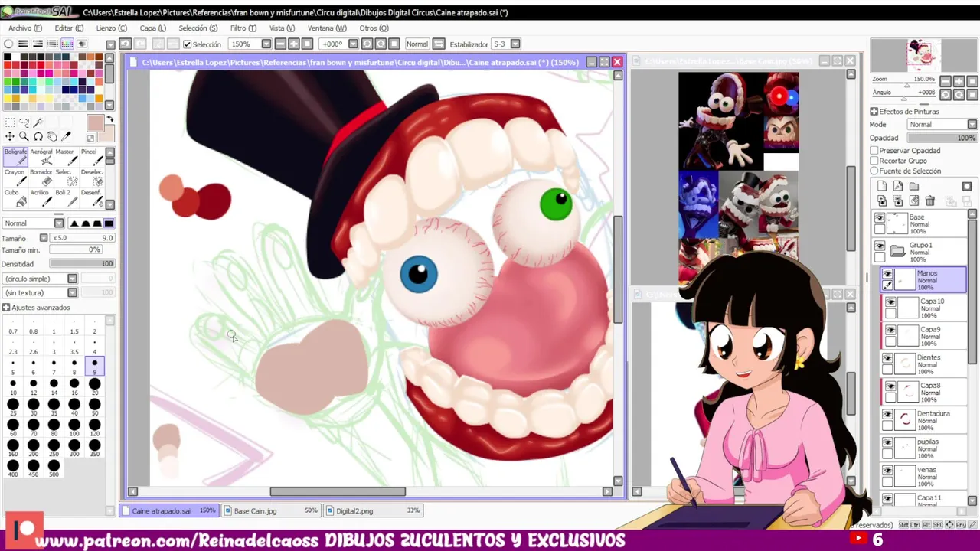The width and height of the screenshot is (980, 551).
Task: Hide the Dientes layer eye icon
Action: tap(887, 358)
